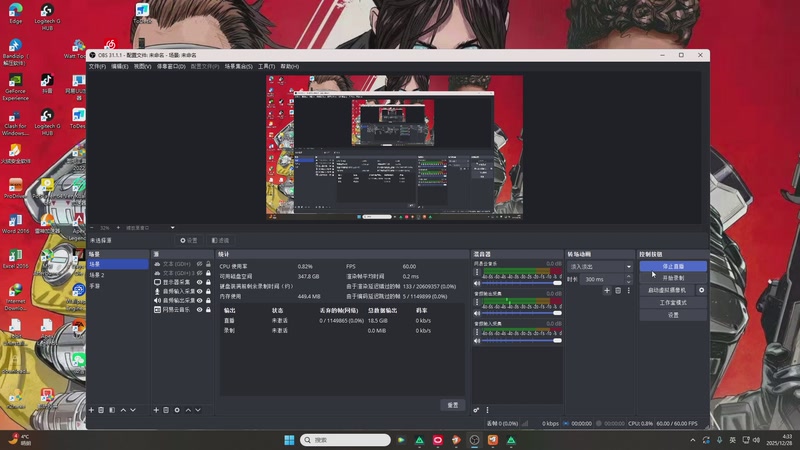Click 开始录制 to start recording

[x=673, y=278]
